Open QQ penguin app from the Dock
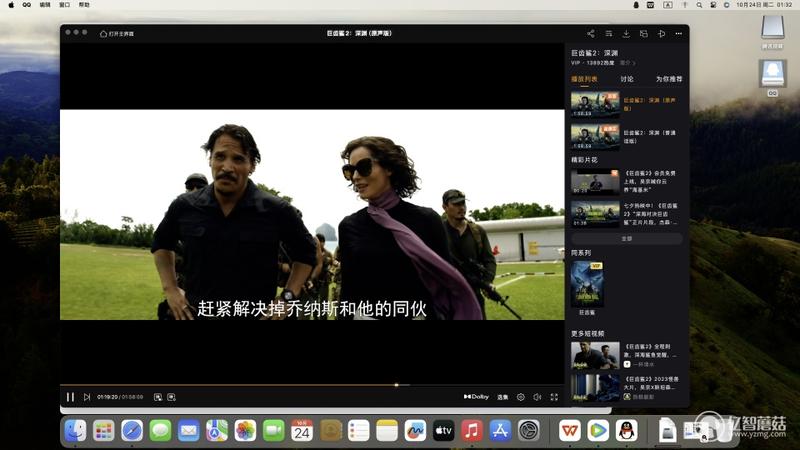 click(627, 431)
